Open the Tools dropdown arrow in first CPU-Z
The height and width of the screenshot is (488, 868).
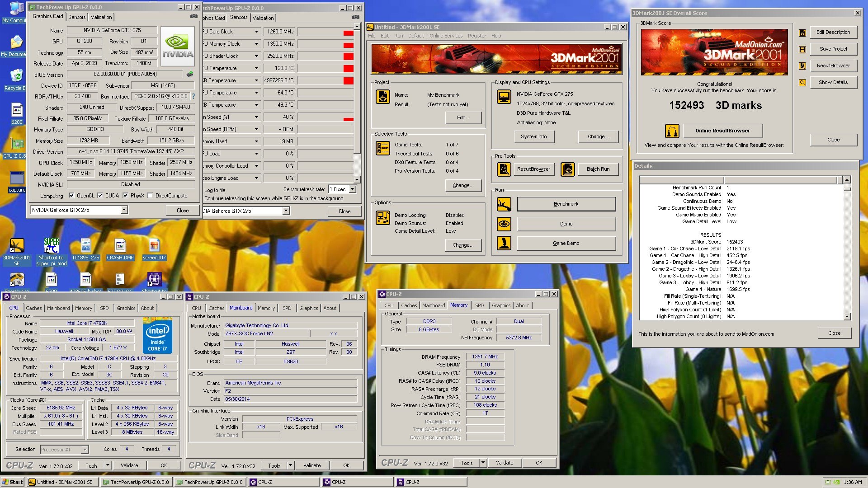coord(108,465)
